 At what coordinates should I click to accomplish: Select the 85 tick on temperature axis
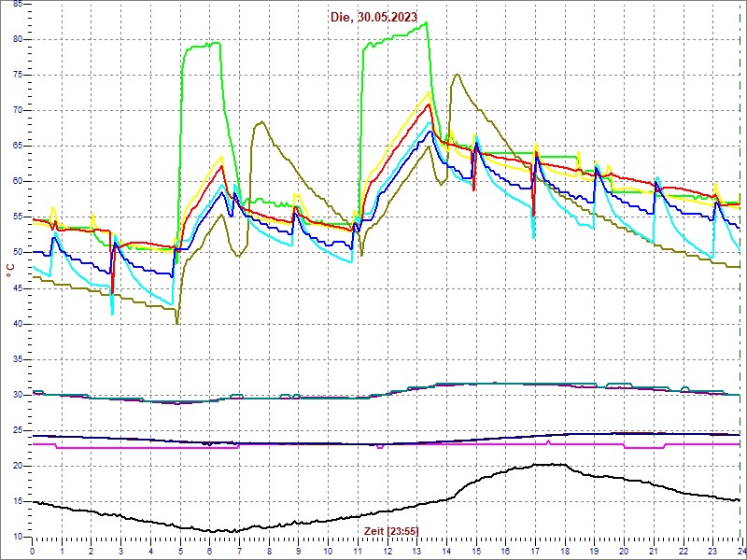click(16, 5)
